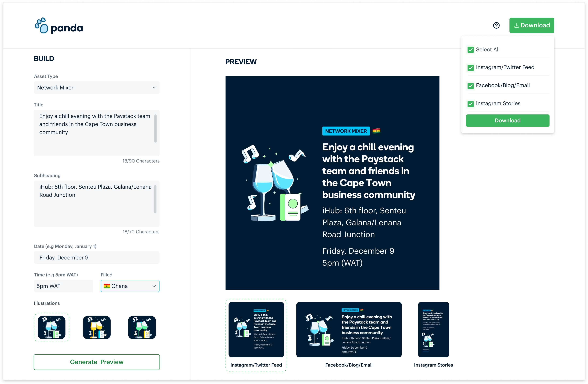Click the Download button in dropdown menu
The height and width of the screenshot is (384, 588).
[x=507, y=120]
